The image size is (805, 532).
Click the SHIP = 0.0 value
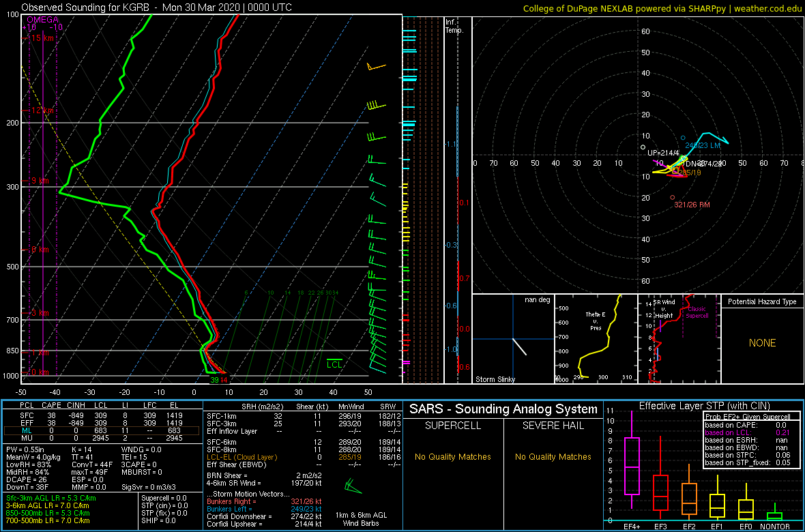coord(159,520)
